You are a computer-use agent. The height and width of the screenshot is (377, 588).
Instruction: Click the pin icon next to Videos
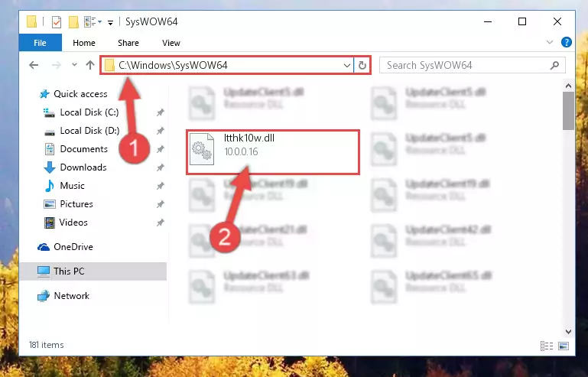(160, 223)
